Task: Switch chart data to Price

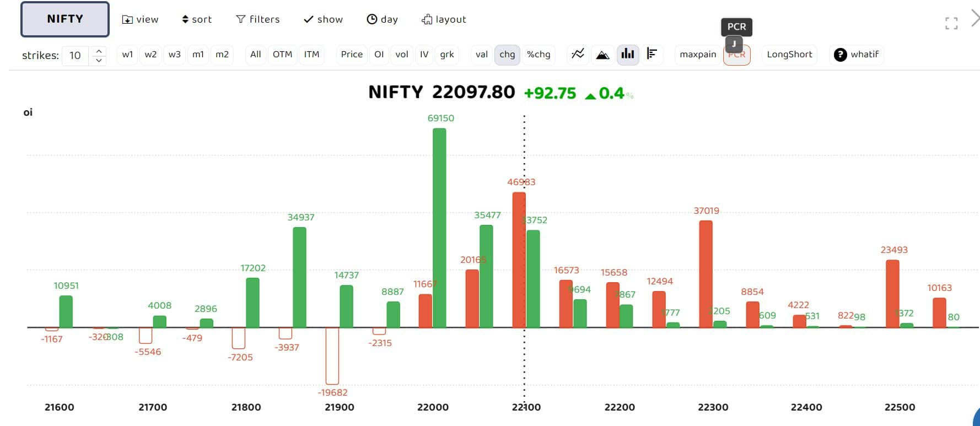Action: pos(352,55)
